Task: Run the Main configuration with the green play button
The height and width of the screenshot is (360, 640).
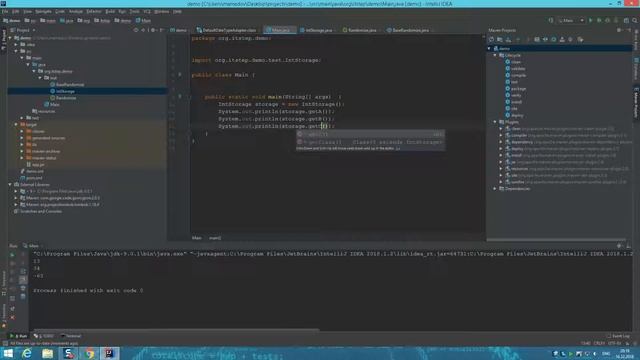Action: [590, 20]
